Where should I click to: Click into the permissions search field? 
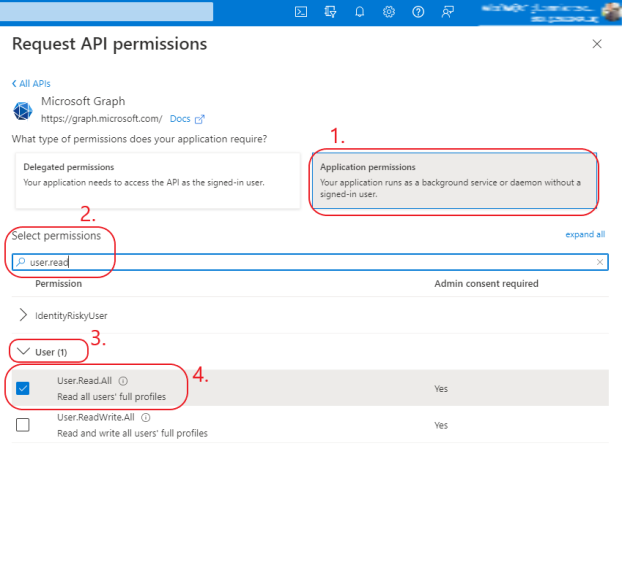300,262
